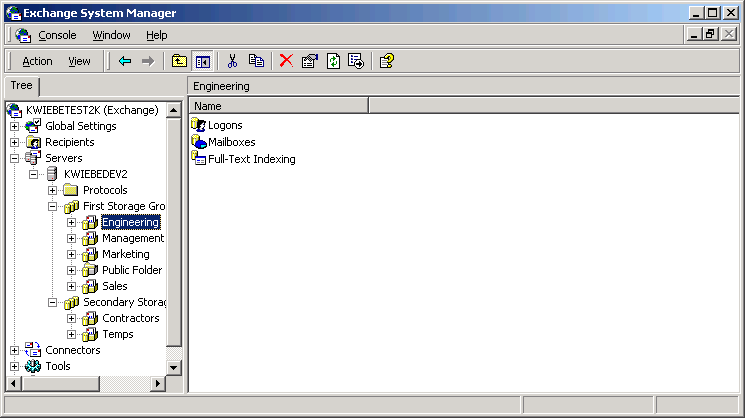The image size is (745, 418).
Task: Click the Protocols folder icon
Action: [x=71, y=190]
